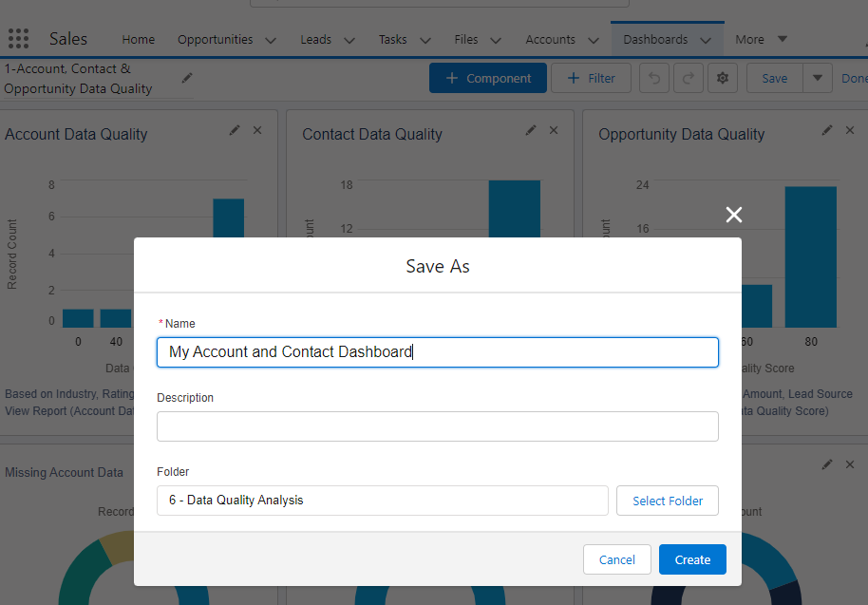The width and height of the screenshot is (868, 605).
Task: Remove the Account Data Quality component
Action: [x=257, y=130]
